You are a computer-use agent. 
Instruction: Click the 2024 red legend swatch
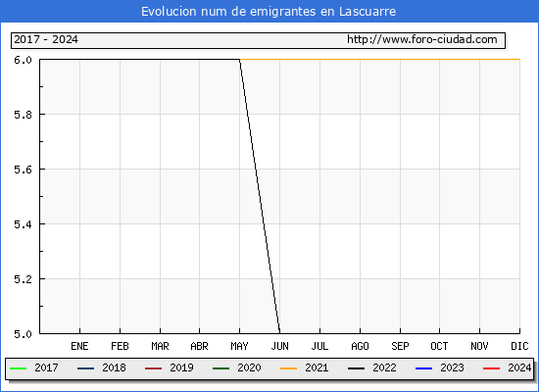pos(491,368)
